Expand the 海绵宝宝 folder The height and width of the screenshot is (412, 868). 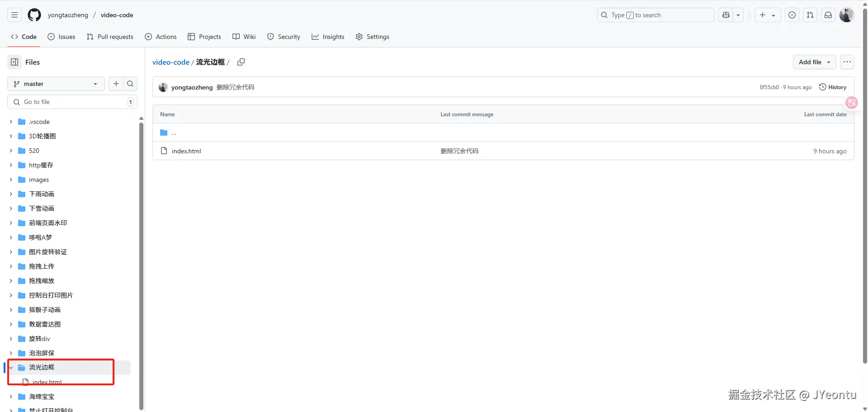click(11, 397)
